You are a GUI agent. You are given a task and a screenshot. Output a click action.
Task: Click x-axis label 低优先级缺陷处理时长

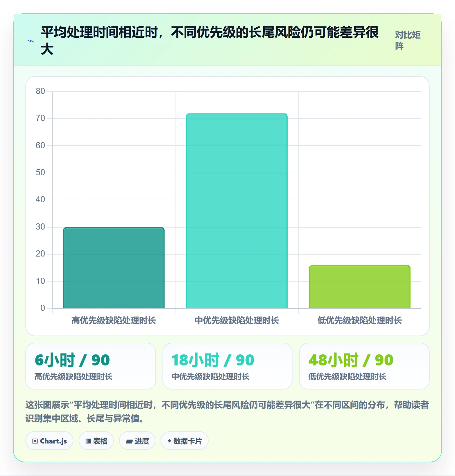(x=359, y=321)
